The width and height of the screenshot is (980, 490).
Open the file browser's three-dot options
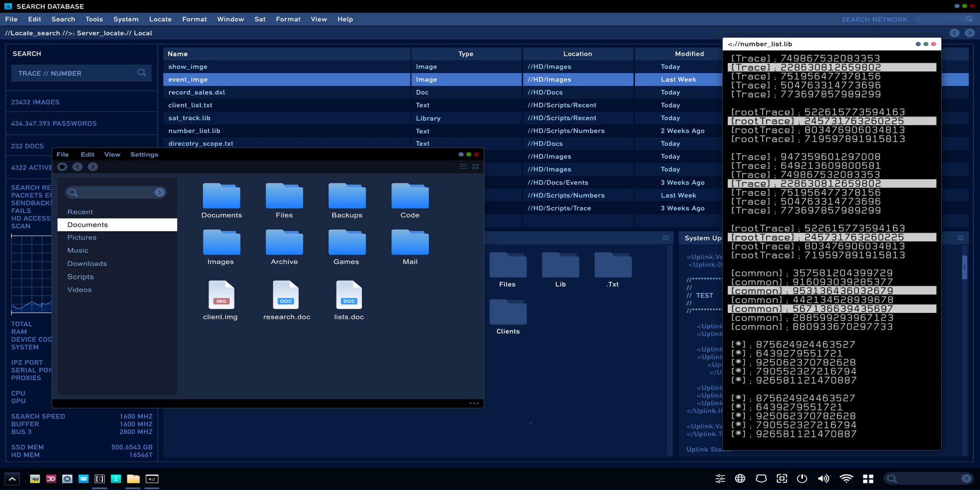[474, 403]
